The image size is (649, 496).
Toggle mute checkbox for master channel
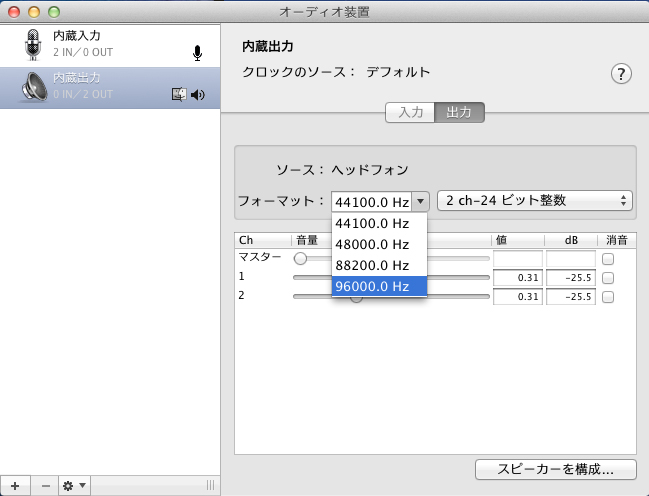tap(608, 258)
